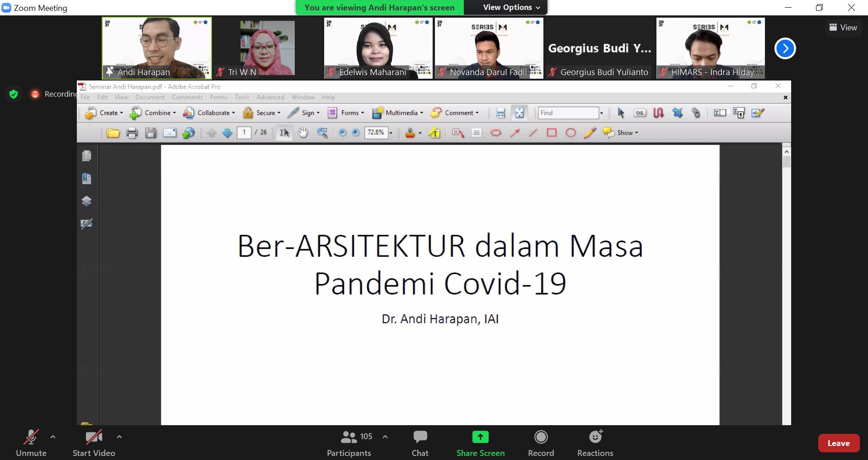This screenshot has width=868, height=460.
Task: Open the Participants list
Action: 349,443
